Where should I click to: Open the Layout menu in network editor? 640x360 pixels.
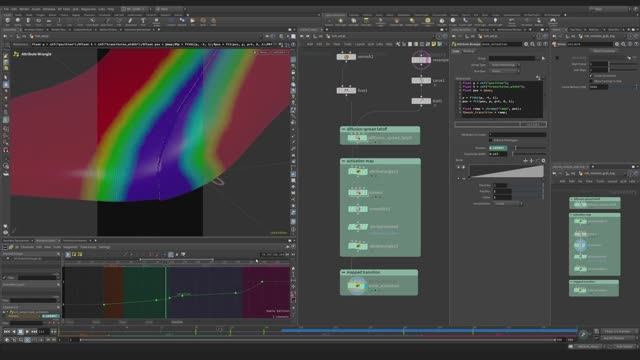coord(360,44)
